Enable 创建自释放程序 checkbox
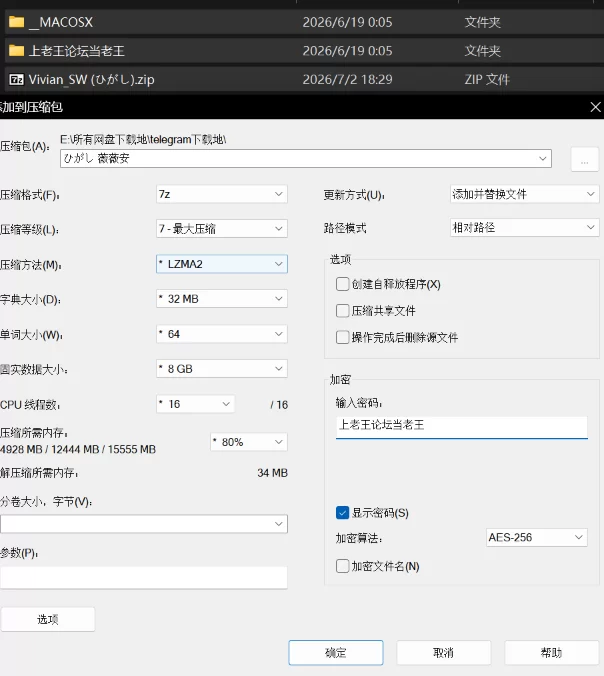The width and height of the screenshot is (604, 676). point(342,284)
